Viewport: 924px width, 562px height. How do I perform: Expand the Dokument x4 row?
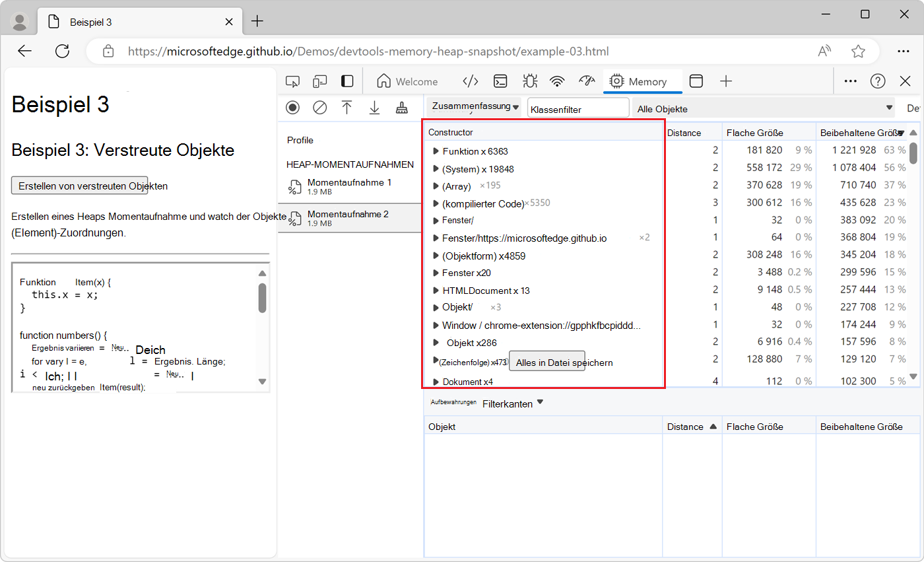coord(436,381)
